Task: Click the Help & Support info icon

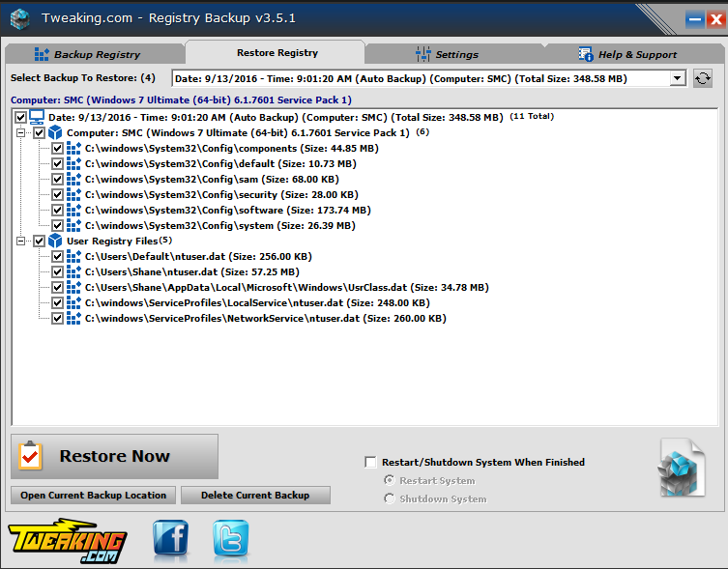Action: point(586,54)
